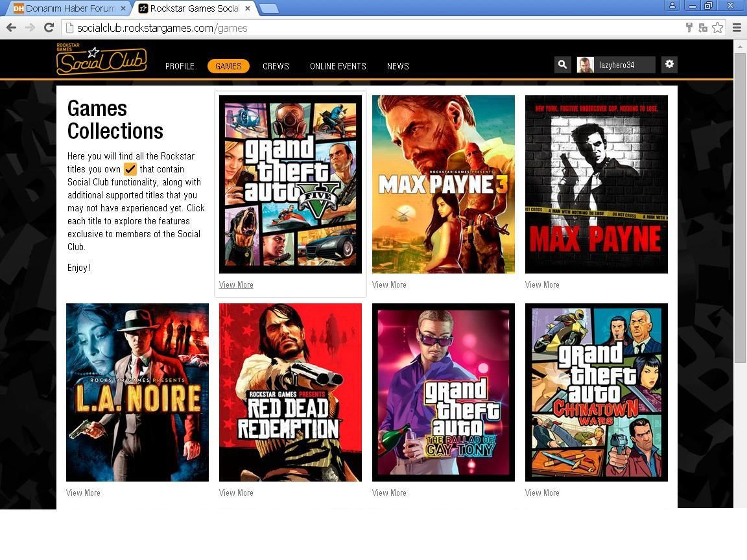Open the NEWS menu item
747x560 pixels.
(x=397, y=66)
